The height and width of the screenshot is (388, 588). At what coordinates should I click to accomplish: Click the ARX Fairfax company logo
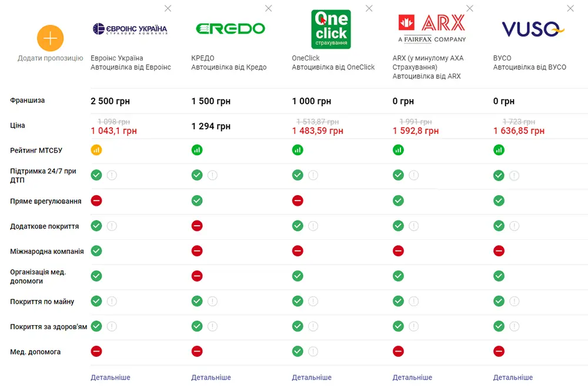click(x=432, y=29)
